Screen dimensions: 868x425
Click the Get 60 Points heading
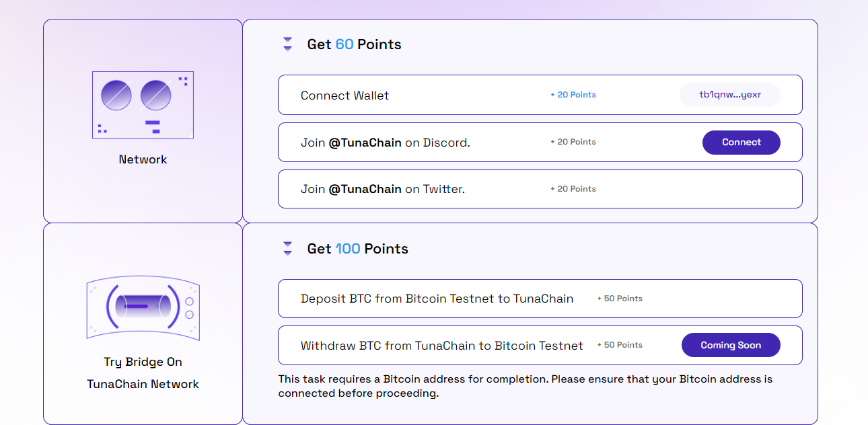coord(354,44)
